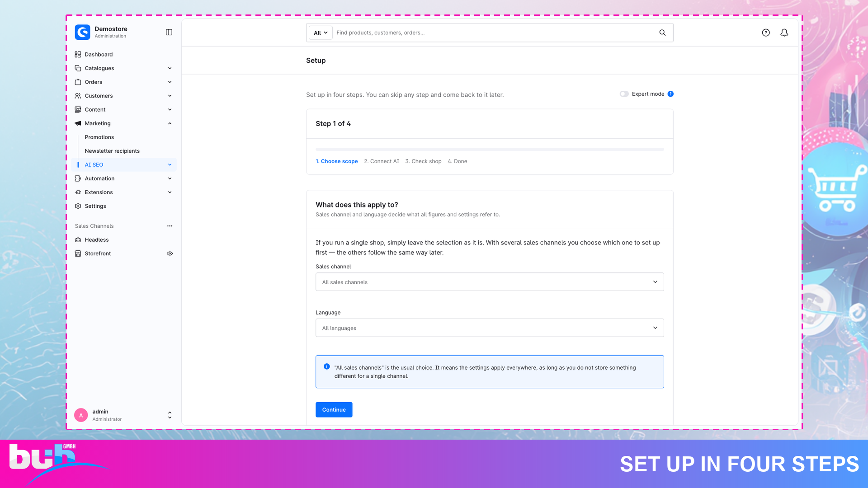Expand the Catalogues menu chevron

pos(170,68)
